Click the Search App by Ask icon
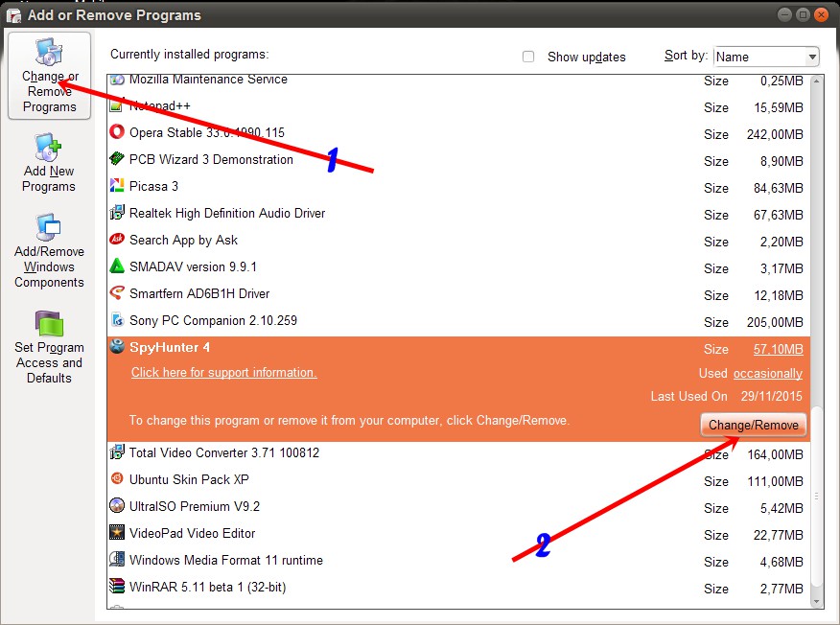The image size is (840, 625). pos(117,239)
